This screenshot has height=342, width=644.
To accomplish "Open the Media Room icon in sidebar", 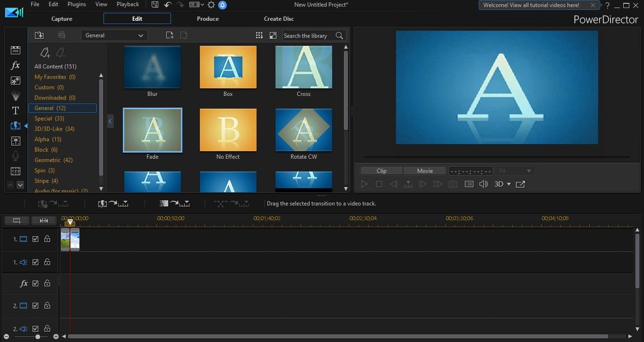I will [x=15, y=50].
